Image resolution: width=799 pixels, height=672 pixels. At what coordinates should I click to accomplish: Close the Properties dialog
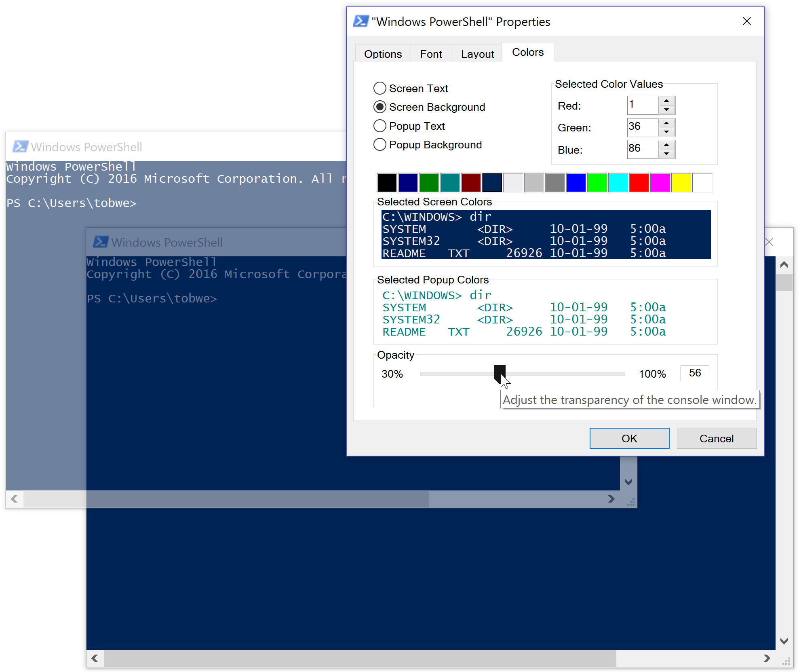coord(746,21)
